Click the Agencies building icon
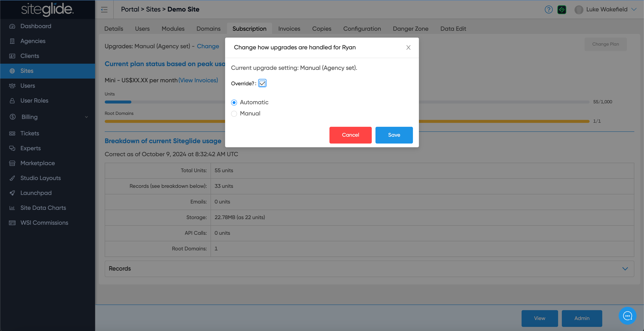The height and width of the screenshot is (331, 644). [x=12, y=41]
